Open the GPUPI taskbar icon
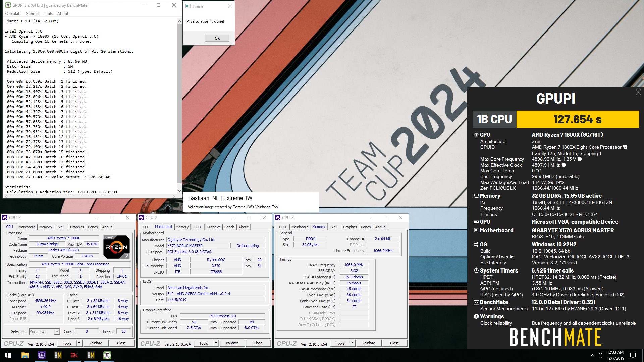This screenshot has height=362, width=644. pos(107,355)
